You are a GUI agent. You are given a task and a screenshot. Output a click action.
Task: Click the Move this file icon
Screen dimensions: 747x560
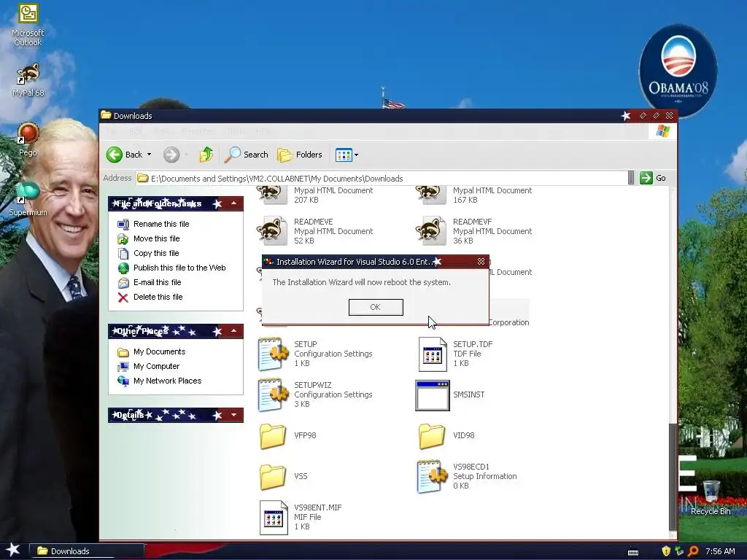pyautogui.click(x=123, y=238)
